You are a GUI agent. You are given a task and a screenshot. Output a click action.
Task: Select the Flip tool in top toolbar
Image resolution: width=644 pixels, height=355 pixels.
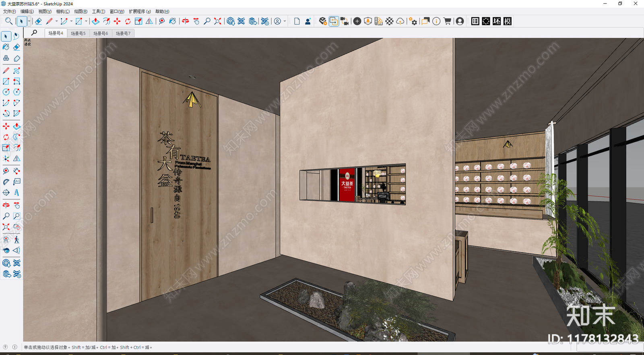click(x=149, y=21)
